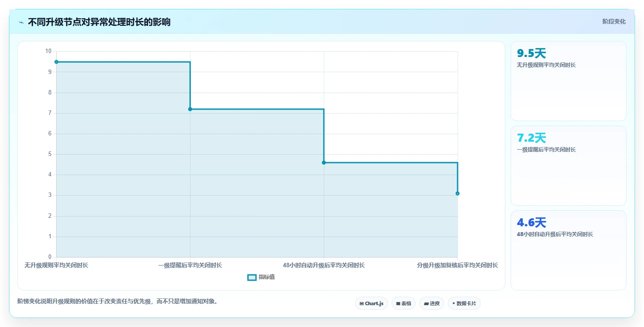The width and height of the screenshot is (644, 327).
Task: Click the footnote text starting 阶梯变化说明
Action: tap(118, 301)
